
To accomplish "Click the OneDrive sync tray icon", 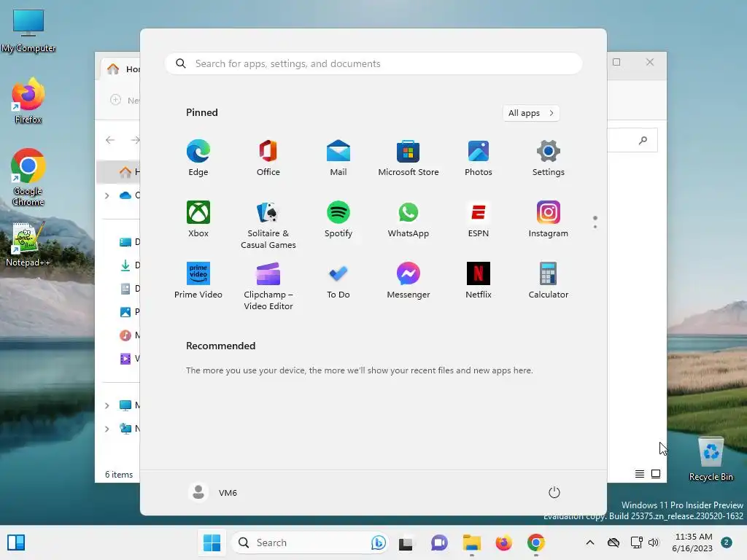I will point(613,542).
